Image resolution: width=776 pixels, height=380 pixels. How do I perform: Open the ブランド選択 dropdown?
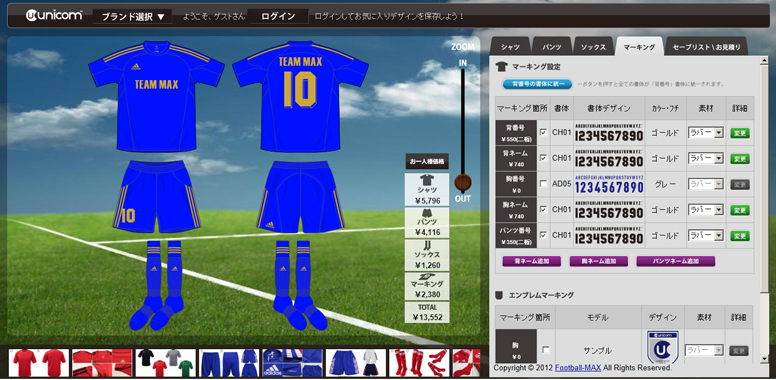132,16
